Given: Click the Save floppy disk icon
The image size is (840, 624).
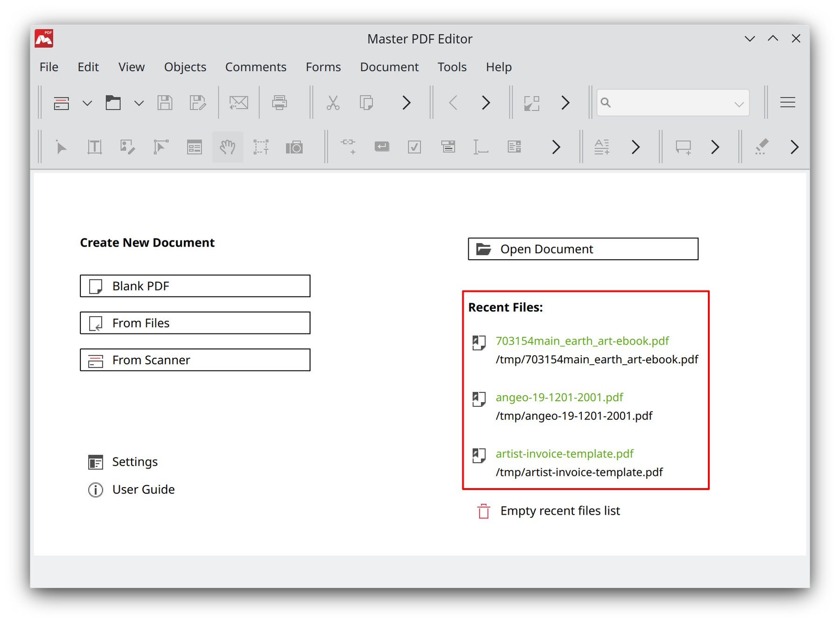Looking at the screenshot, I should pos(165,103).
